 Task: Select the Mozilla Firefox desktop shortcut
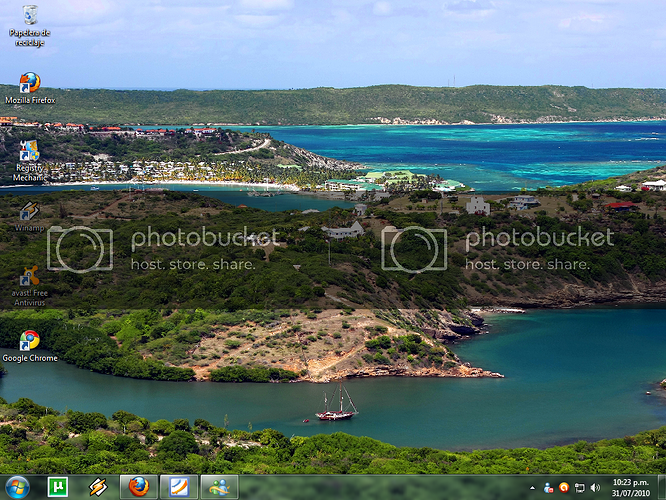coord(29,83)
